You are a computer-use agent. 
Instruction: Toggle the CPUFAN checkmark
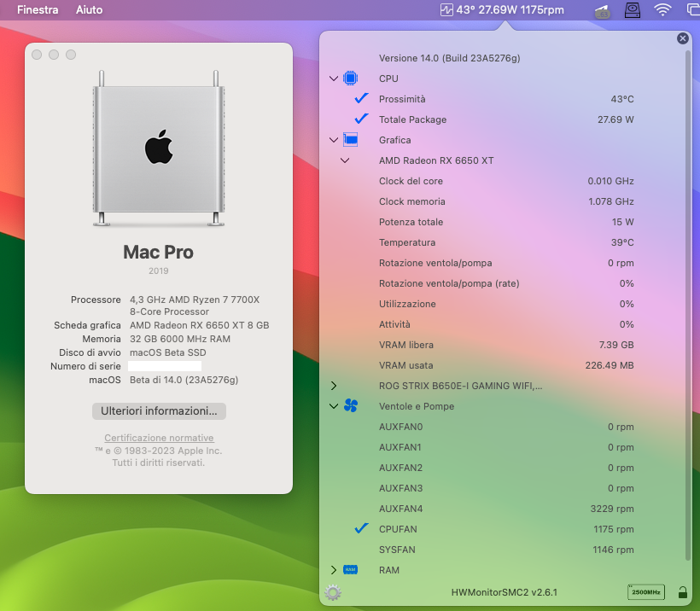click(361, 528)
